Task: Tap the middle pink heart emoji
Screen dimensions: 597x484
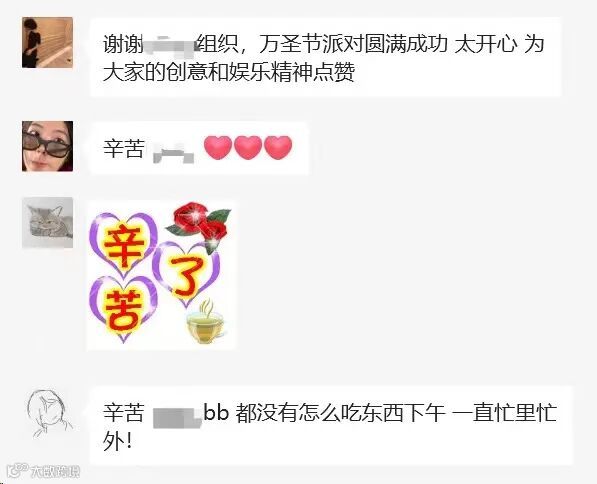Action: click(248, 147)
